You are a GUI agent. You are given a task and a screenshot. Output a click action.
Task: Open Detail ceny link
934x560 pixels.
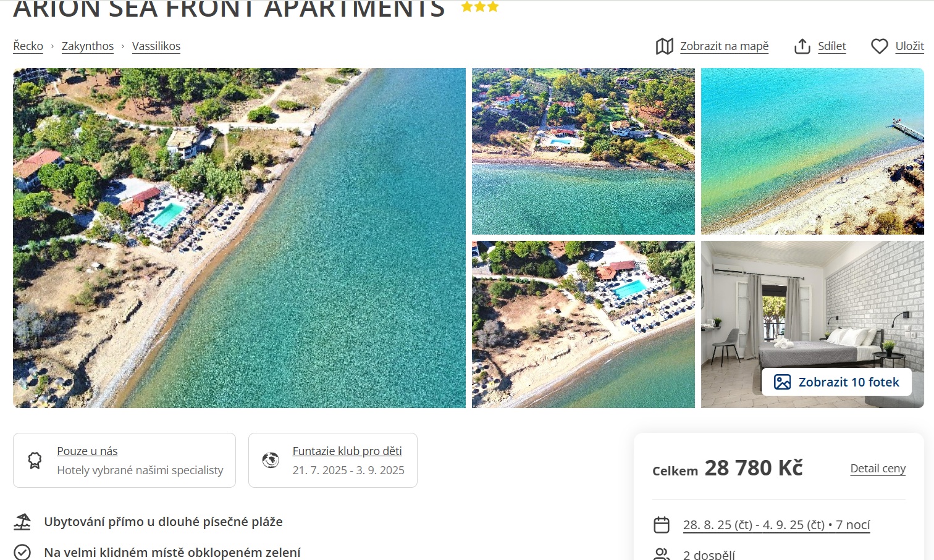tap(878, 469)
